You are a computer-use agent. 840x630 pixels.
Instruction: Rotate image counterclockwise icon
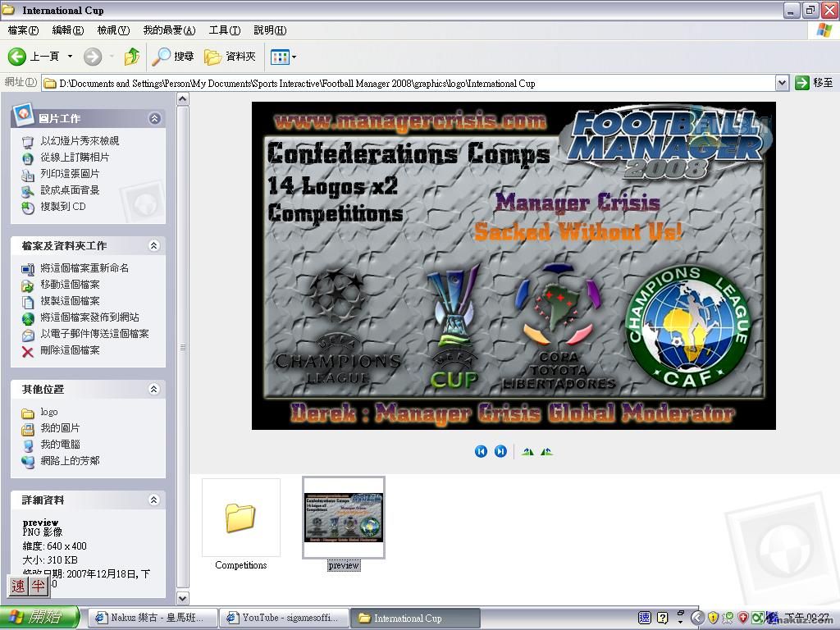(546, 452)
